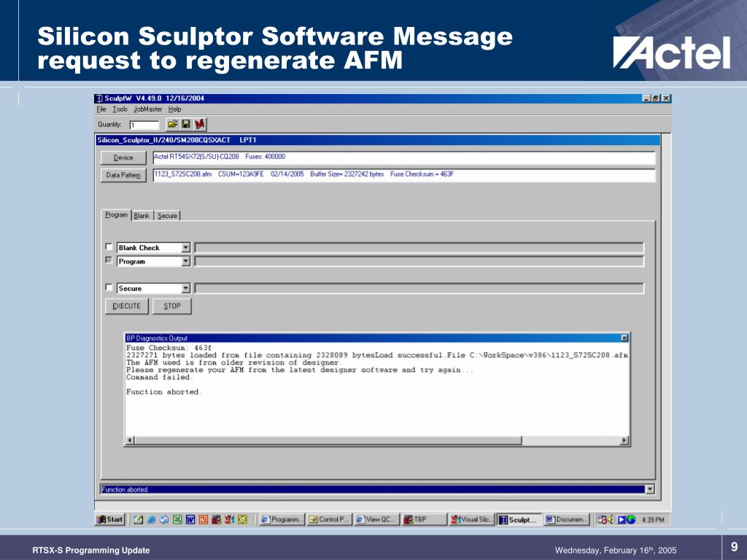Viewport: 747px width, 560px height.
Task: Switch to Programm... taskbar window
Action: coord(282,519)
